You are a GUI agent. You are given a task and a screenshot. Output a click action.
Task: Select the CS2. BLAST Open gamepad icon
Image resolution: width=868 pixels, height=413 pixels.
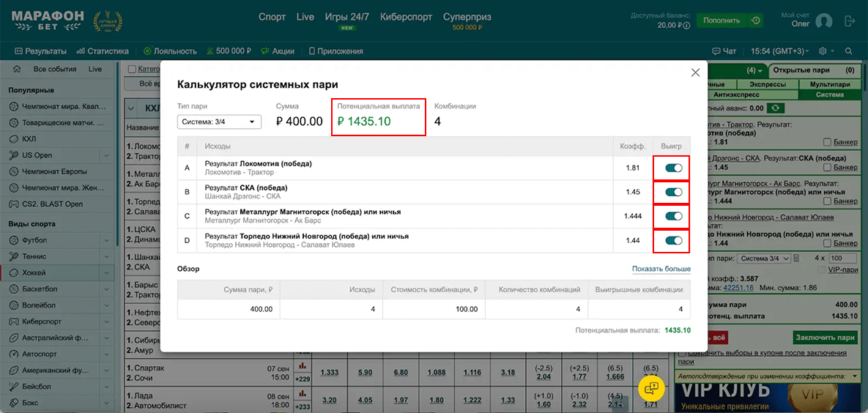[x=14, y=204]
